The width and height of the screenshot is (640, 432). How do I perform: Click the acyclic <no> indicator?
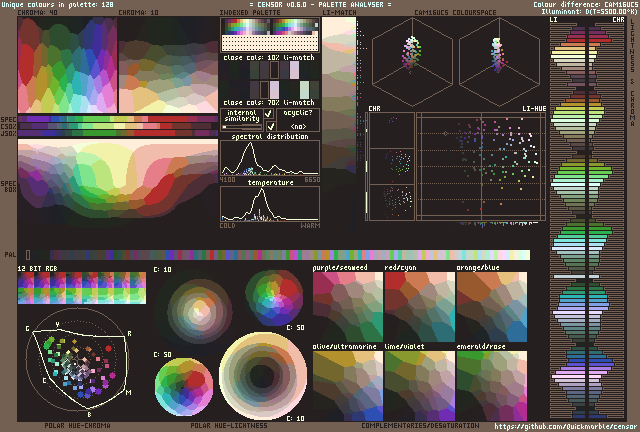(298, 127)
